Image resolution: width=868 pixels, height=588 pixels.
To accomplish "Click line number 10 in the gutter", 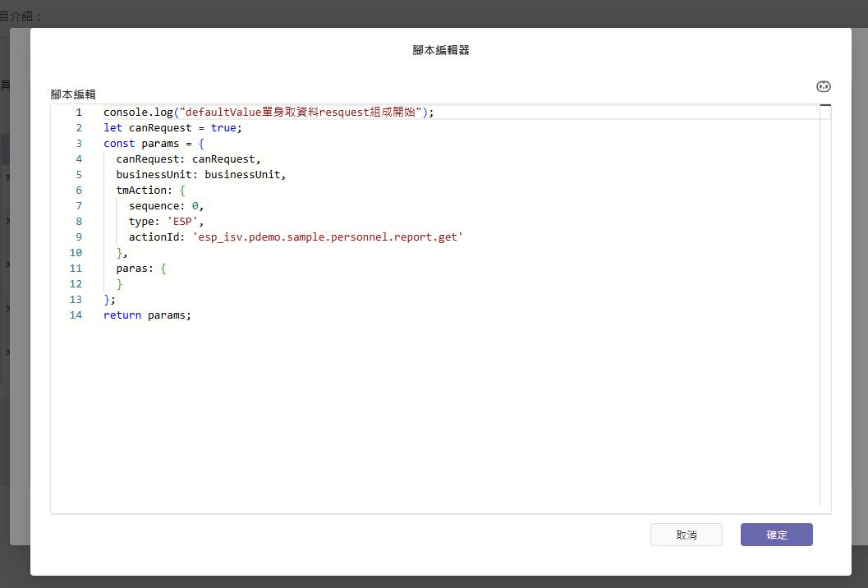I will 76,252.
